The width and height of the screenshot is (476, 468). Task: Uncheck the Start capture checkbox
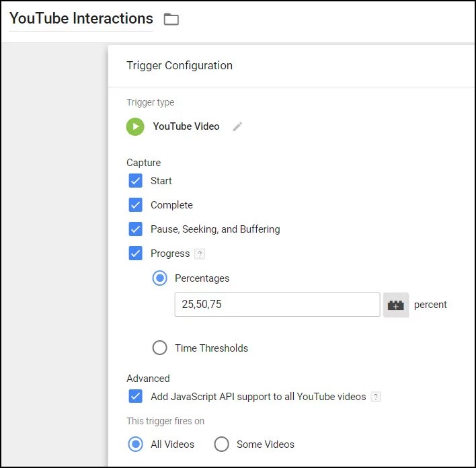(x=135, y=181)
